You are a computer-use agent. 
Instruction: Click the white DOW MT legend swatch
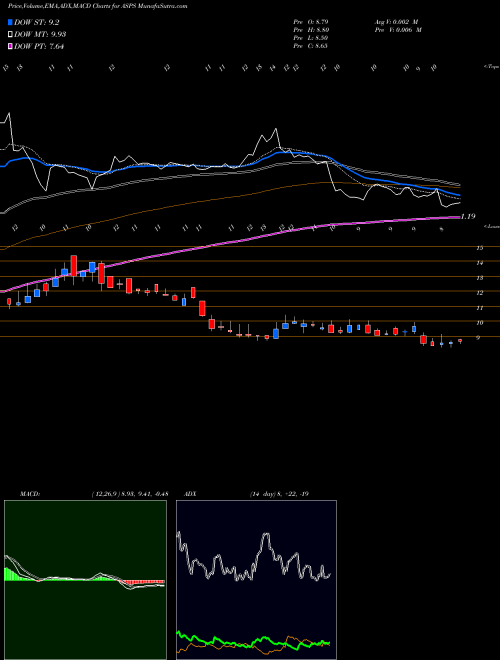coord(10,34)
